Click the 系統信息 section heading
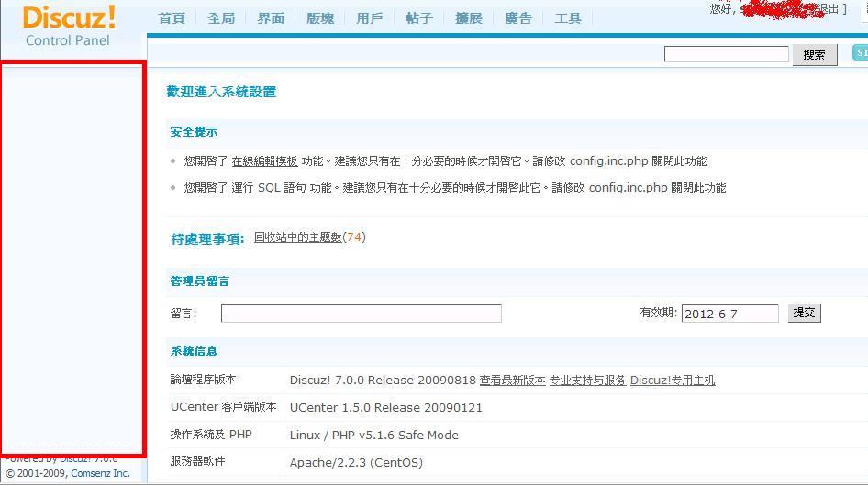The image size is (868, 486). click(x=194, y=351)
